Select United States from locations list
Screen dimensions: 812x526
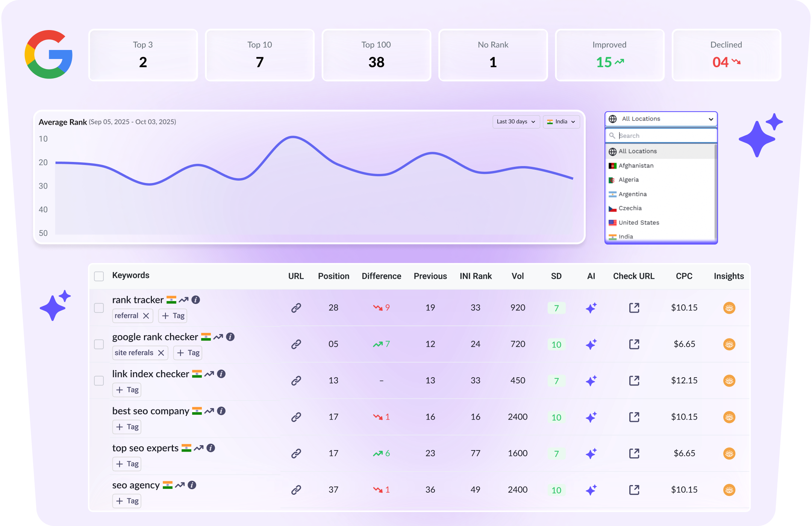[x=639, y=222]
